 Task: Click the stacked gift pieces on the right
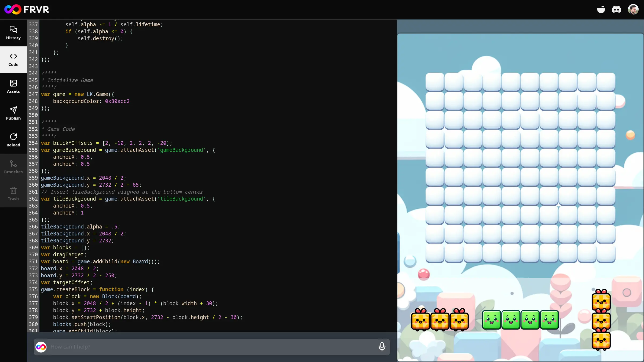[x=601, y=320]
